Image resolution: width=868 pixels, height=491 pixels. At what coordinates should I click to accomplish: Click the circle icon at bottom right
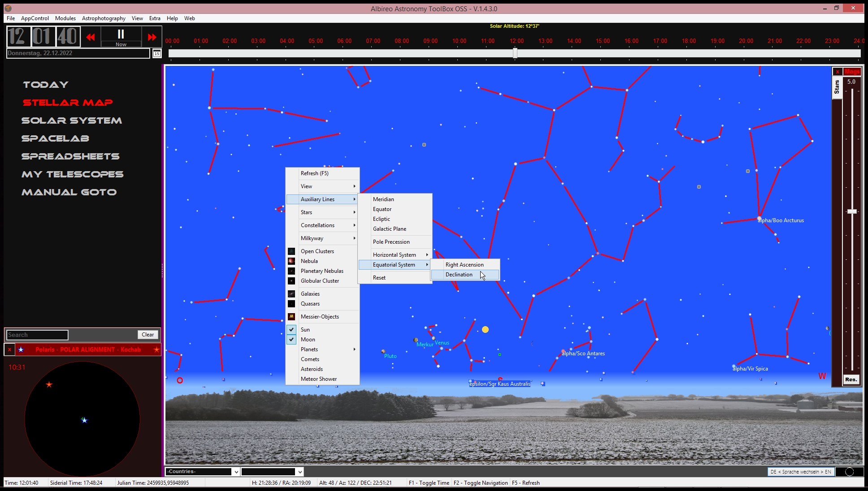pos(849,472)
